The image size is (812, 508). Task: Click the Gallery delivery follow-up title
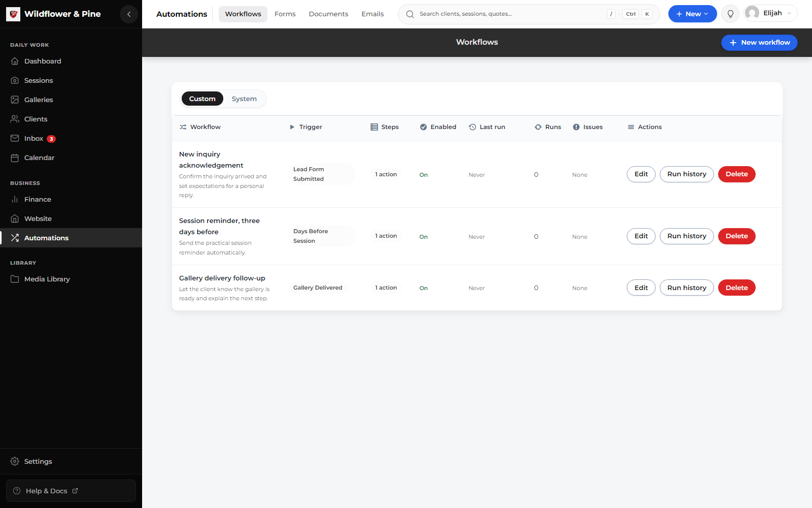coord(222,278)
